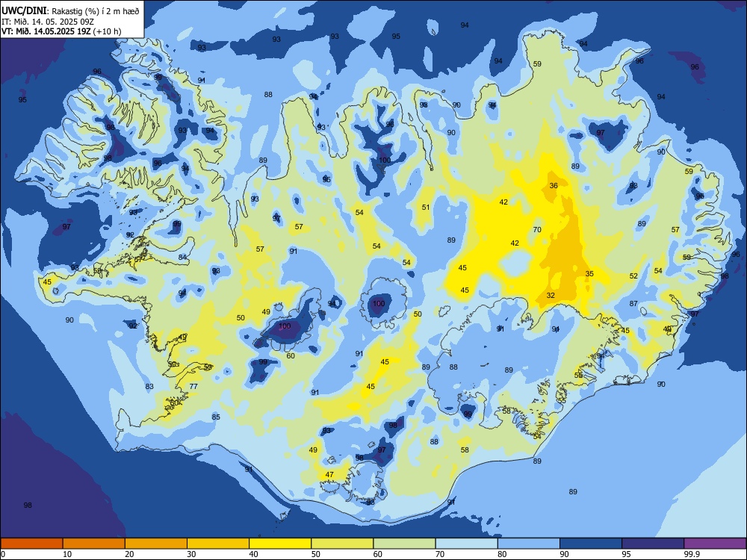Click the '99.9' legend tick label
The image size is (747, 560).
pos(692,554)
